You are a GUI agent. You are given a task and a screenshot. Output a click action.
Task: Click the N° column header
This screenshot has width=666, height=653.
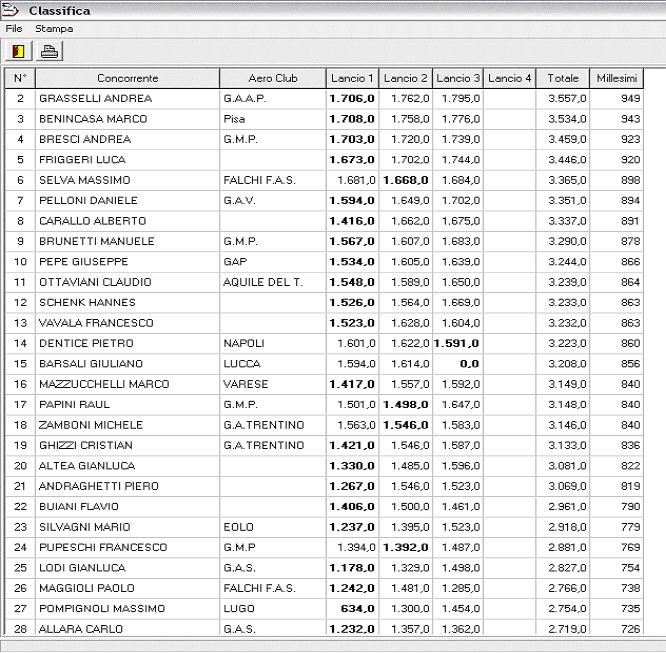[x=20, y=78]
